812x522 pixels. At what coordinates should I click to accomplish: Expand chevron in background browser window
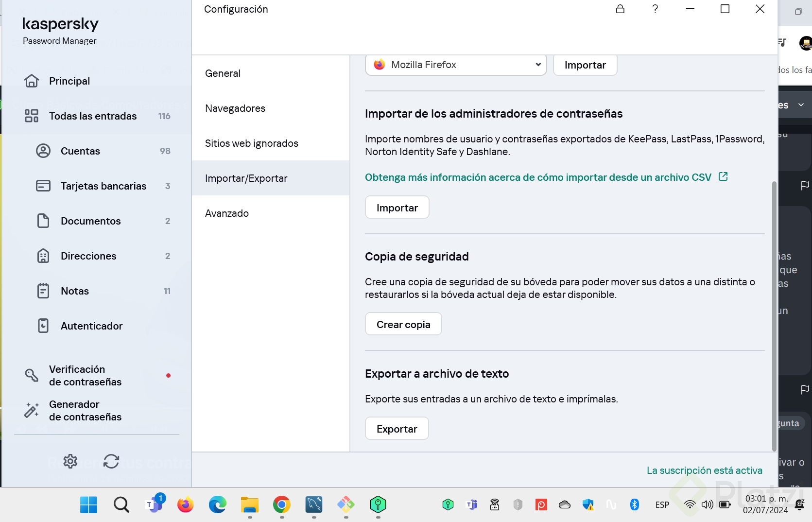pyautogui.click(x=801, y=105)
